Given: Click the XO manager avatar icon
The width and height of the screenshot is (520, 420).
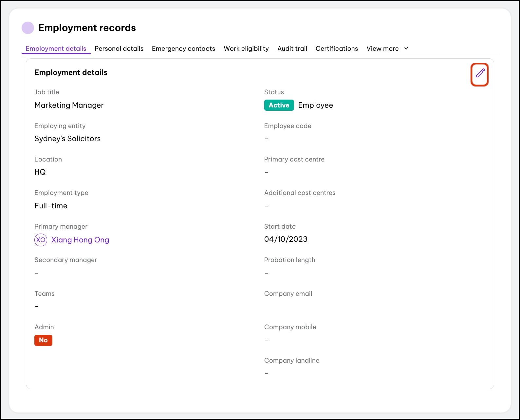Looking at the screenshot, I should [41, 240].
